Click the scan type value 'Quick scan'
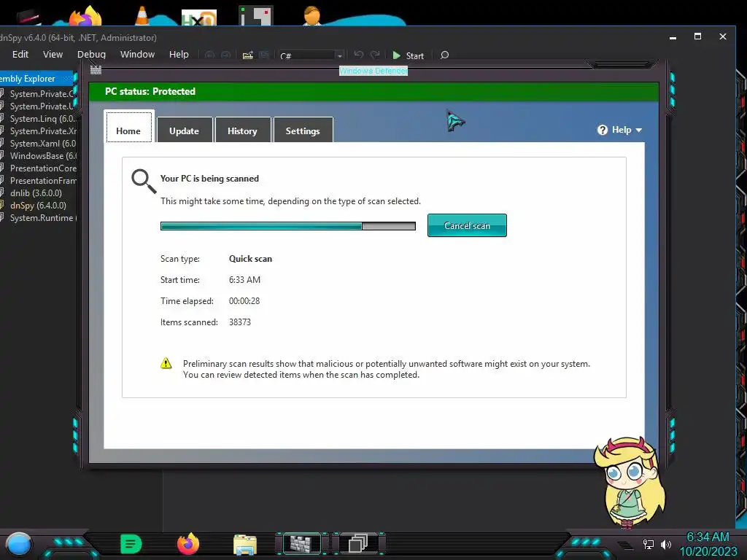The width and height of the screenshot is (747, 560). pos(251,259)
